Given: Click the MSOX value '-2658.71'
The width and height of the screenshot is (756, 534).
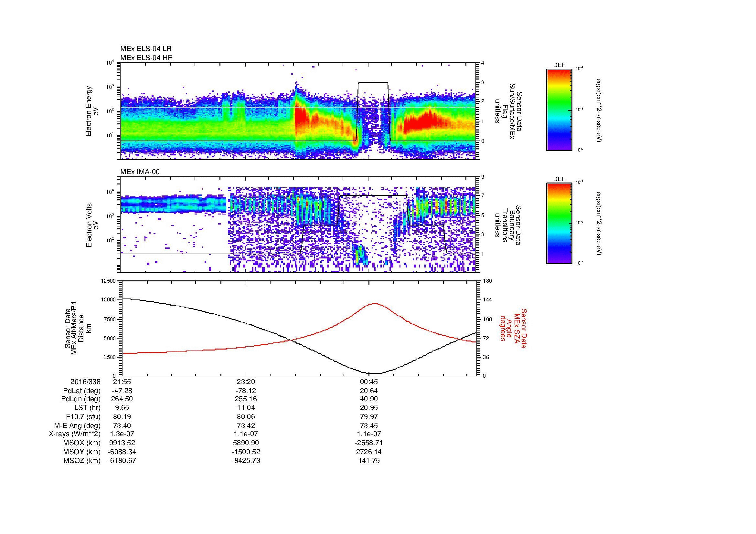Looking at the screenshot, I should 369,443.
